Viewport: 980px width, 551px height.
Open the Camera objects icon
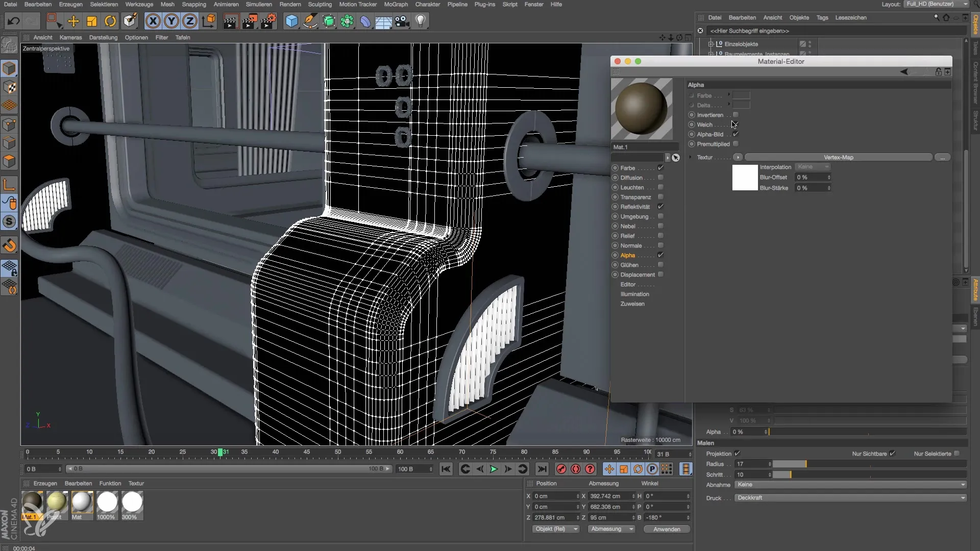[402, 21]
